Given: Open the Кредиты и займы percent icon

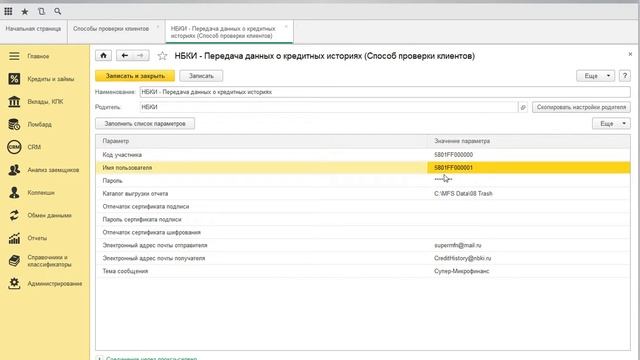Looking at the screenshot, I should [14, 79].
